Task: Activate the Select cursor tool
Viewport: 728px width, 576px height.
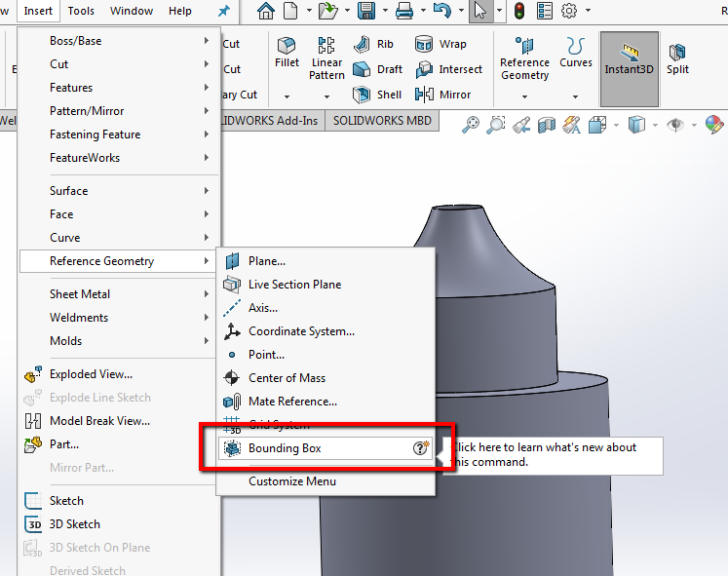Action: [x=480, y=11]
